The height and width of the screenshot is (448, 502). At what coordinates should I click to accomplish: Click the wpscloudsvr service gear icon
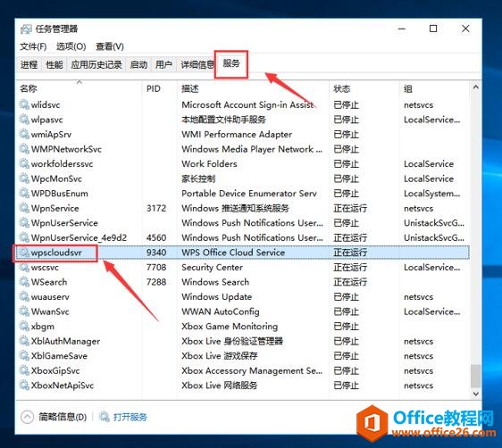(24, 253)
